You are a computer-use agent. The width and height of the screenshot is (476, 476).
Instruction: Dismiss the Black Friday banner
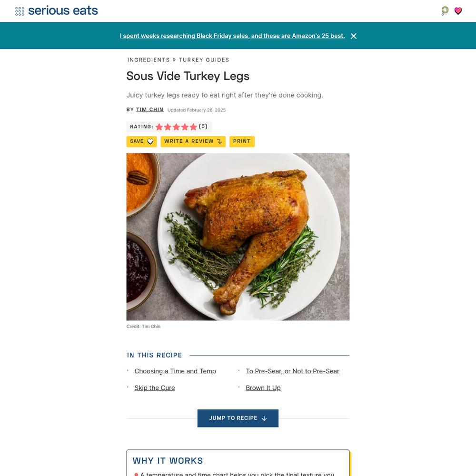pyautogui.click(x=354, y=36)
